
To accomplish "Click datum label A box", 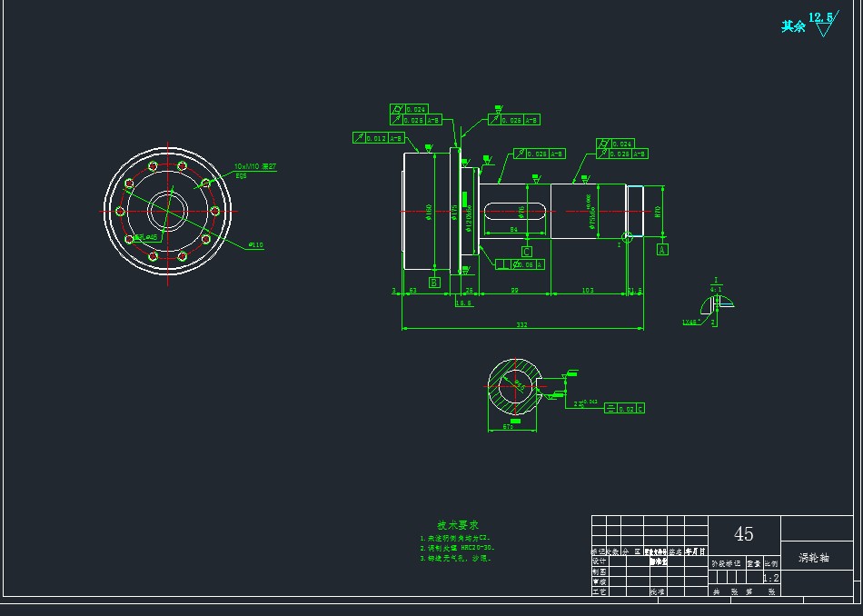I will tap(662, 249).
